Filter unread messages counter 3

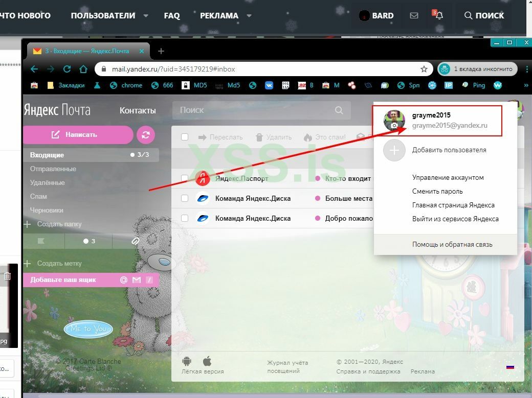[89, 241]
